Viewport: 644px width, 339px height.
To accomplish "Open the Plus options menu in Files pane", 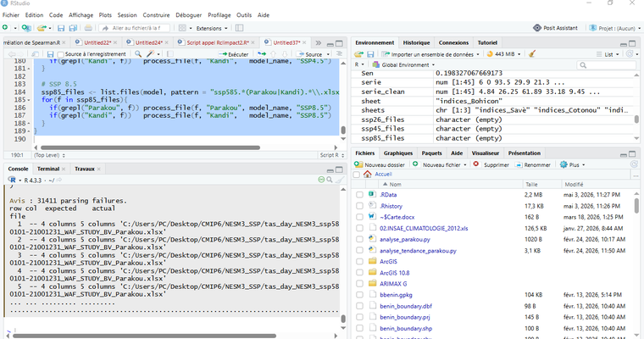I will coord(572,164).
